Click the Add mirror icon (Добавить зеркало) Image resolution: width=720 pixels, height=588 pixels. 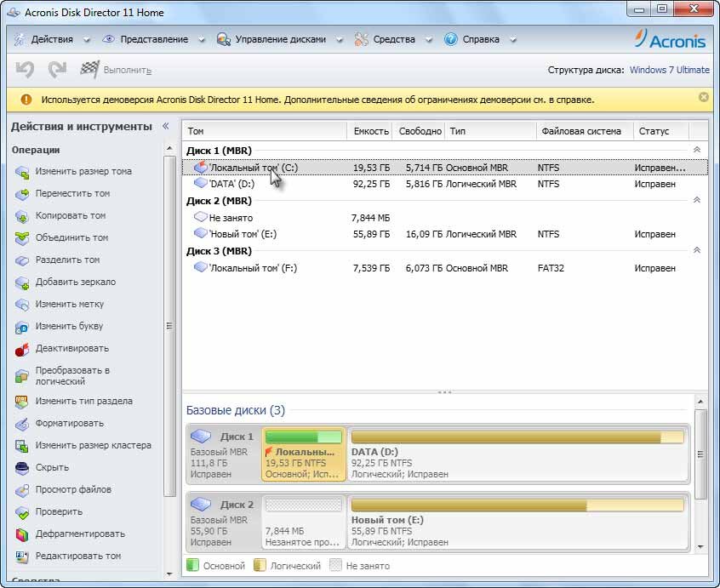21,283
